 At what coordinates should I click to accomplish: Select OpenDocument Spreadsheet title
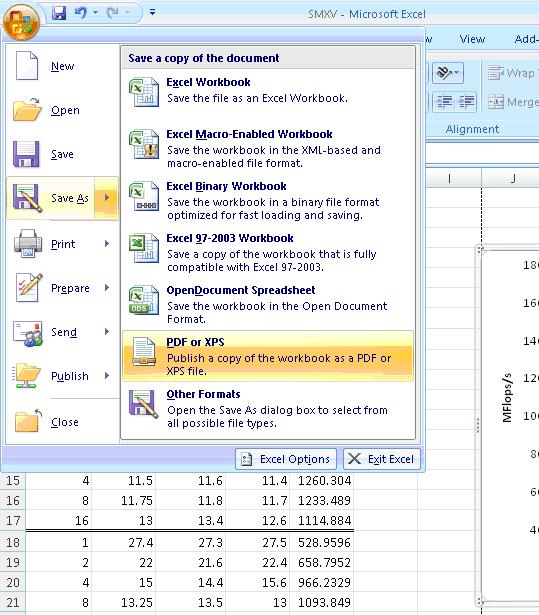pos(241,290)
